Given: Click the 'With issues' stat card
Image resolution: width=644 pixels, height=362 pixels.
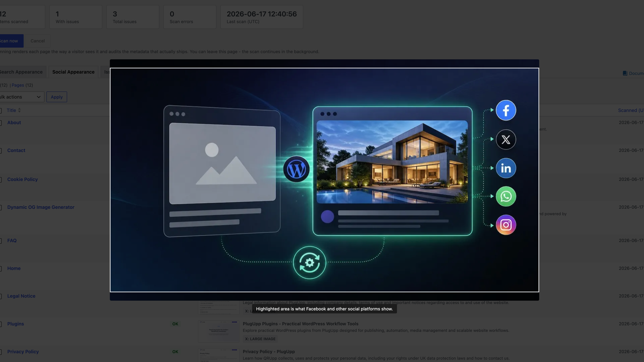Looking at the screenshot, I should click(x=76, y=17).
